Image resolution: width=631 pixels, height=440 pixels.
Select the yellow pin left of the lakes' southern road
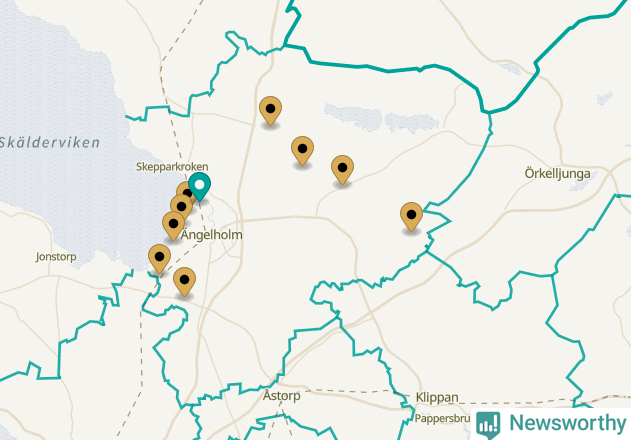342,169
